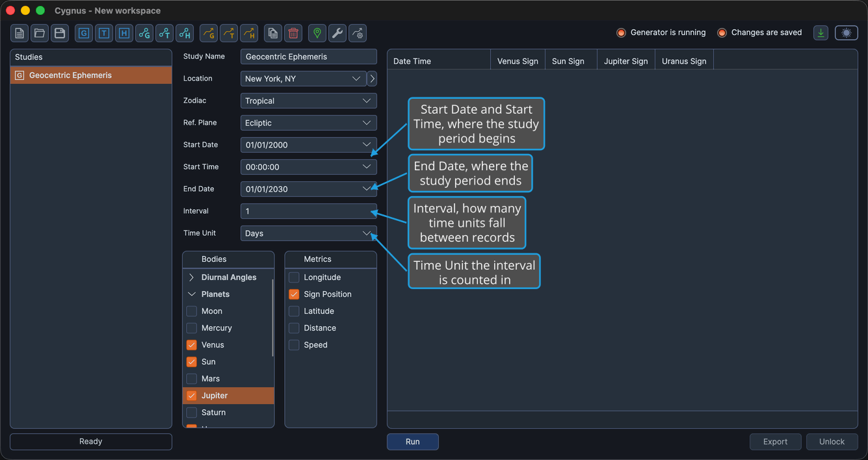The width and height of the screenshot is (868, 460).
Task: Select Geocentric Ephemeris in Studies list
Action: [91, 75]
